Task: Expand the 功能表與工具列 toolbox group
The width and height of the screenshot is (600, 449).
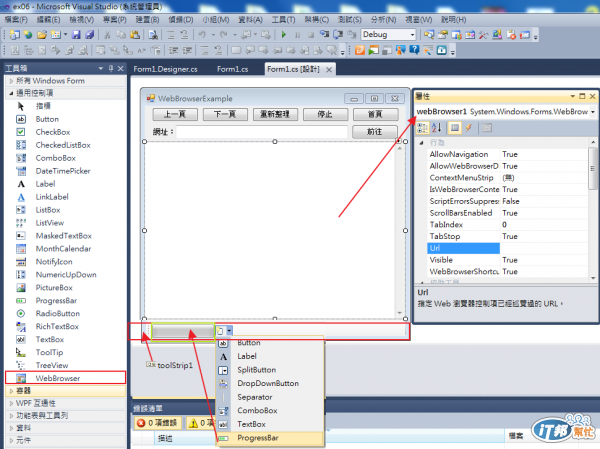Action: [11, 416]
